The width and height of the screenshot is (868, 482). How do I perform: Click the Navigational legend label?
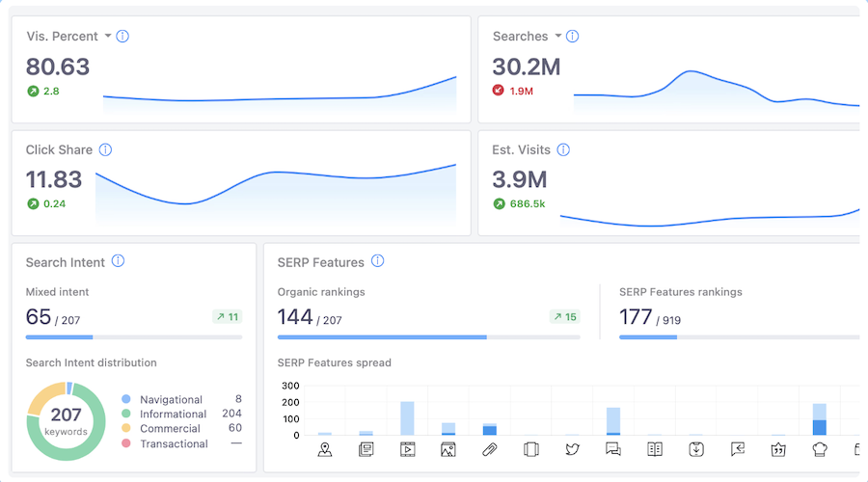tap(171, 399)
